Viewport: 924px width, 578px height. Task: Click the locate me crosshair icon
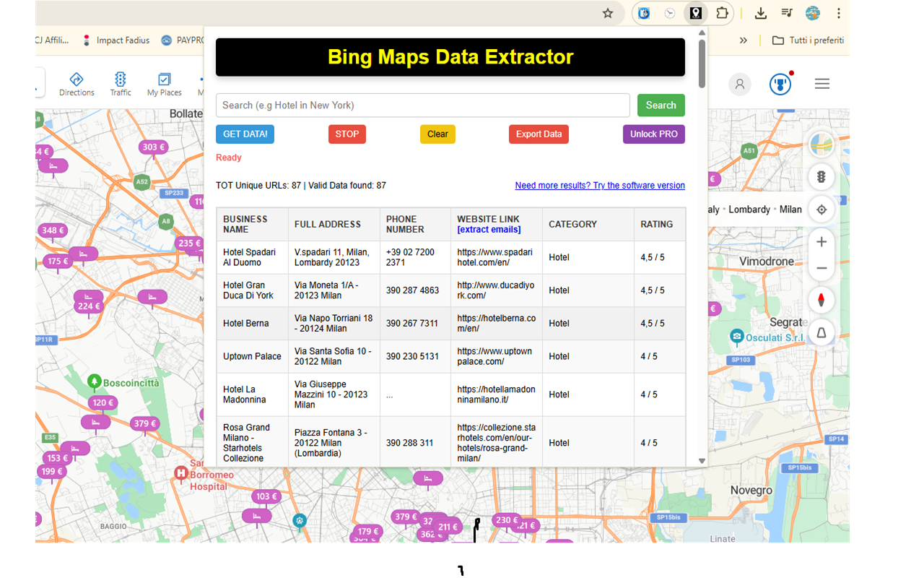pos(821,210)
